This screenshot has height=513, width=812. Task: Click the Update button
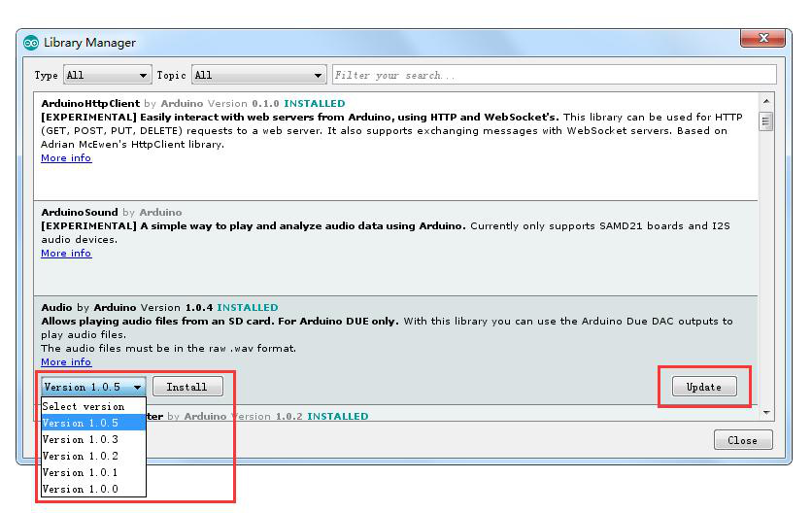tap(704, 387)
